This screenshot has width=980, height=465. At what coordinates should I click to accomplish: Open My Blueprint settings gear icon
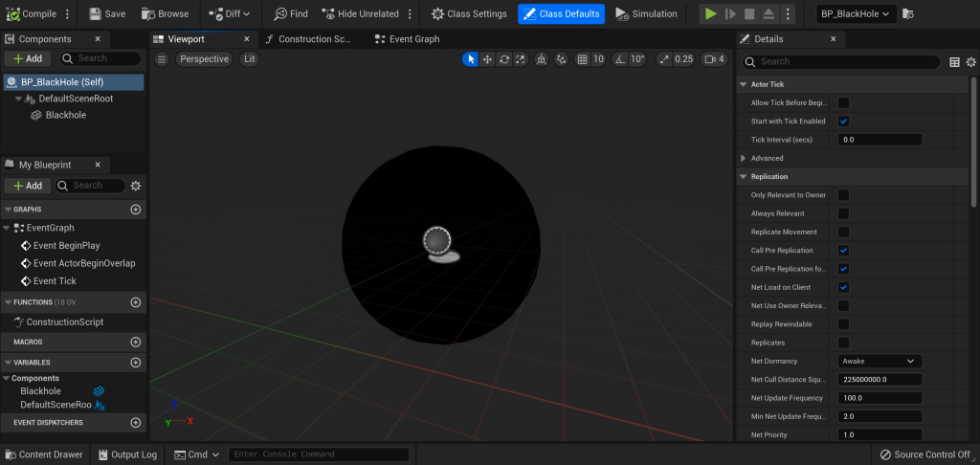point(136,186)
